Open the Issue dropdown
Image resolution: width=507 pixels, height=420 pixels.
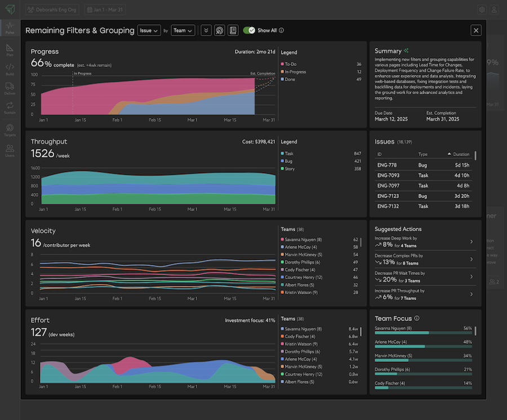(x=149, y=30)
